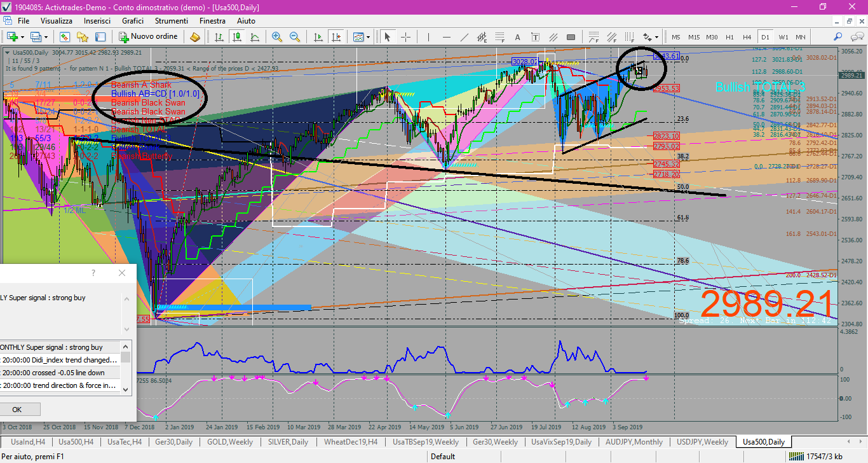Open the chat community icon
The image size is (868, 463).
[857, 37]
